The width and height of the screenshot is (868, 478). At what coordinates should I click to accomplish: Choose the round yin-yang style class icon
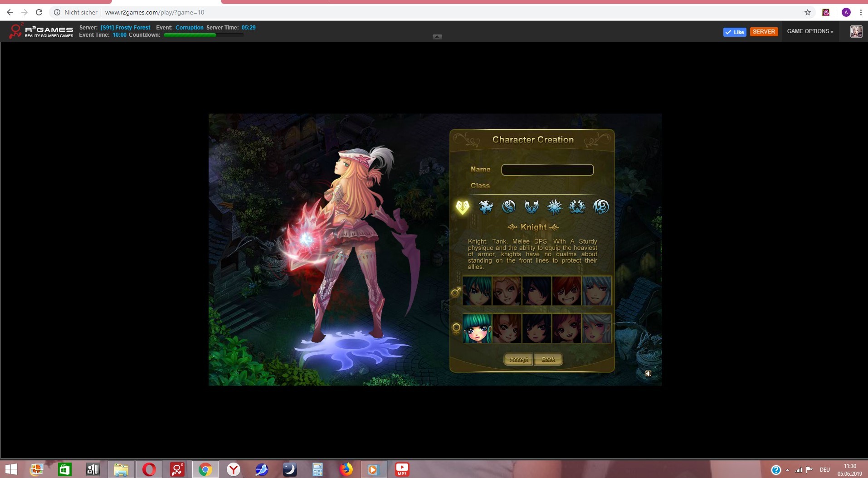[x=509, y=207]
